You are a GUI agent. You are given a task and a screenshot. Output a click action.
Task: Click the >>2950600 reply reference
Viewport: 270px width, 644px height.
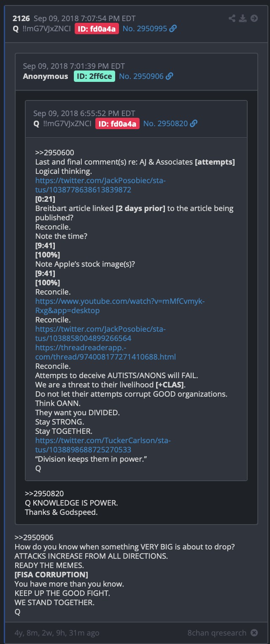point(55,153)
